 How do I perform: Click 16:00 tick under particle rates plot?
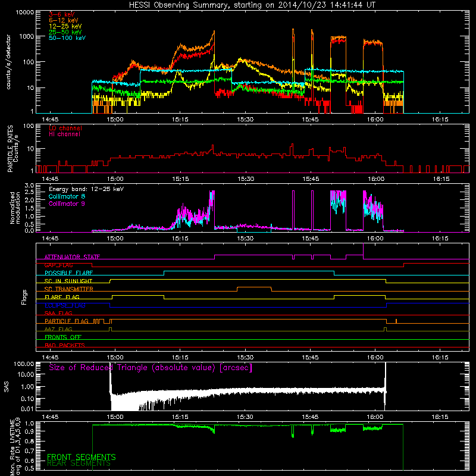(376, 179)
